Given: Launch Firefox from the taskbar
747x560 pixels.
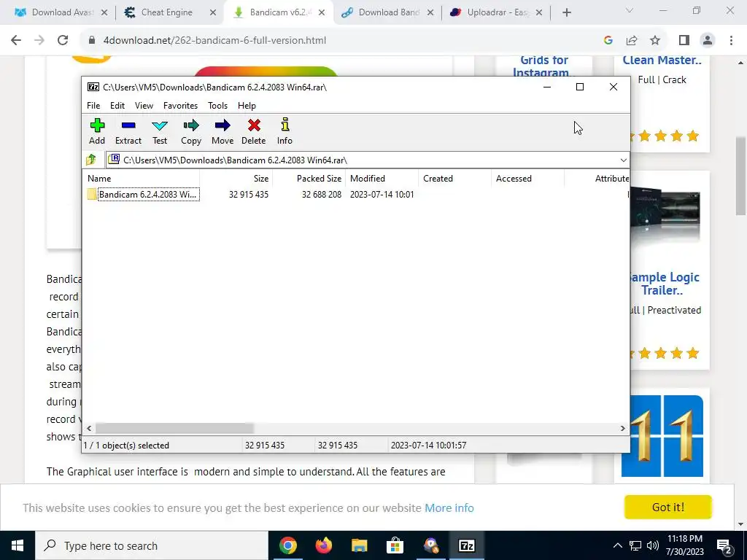Looking at the screenshot, I should 323,545.
